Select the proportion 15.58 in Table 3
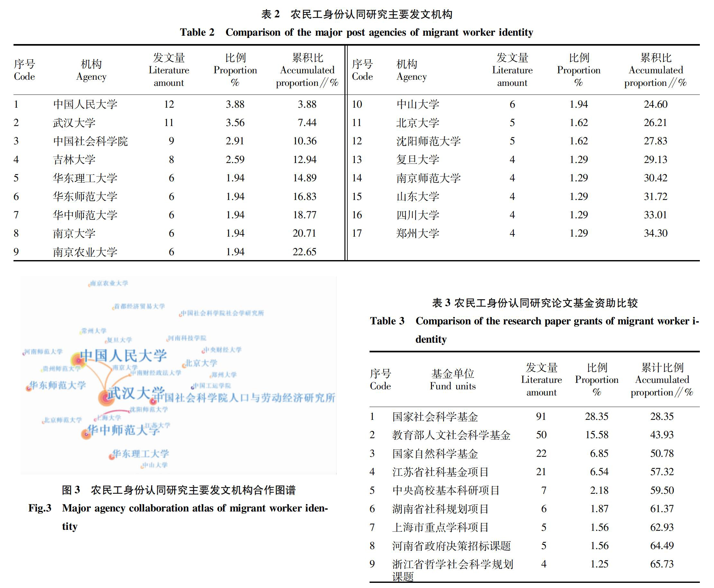The image size is (714, 588). point(597,435)
